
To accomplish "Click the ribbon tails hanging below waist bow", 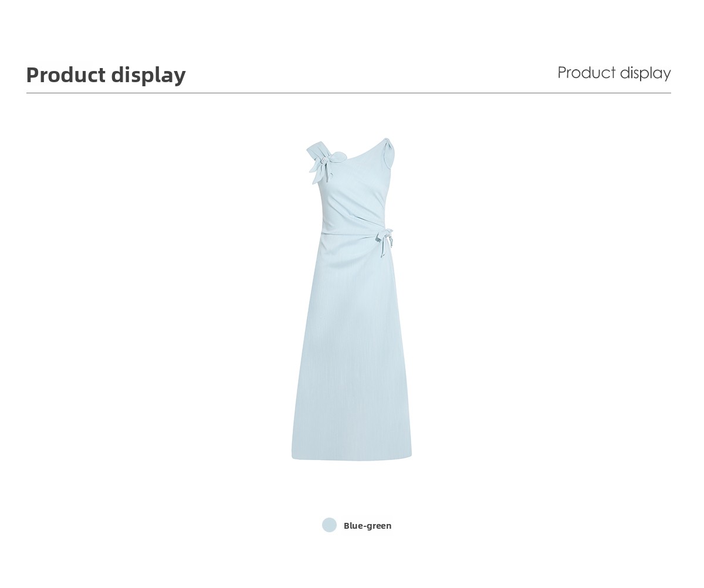I will click(x=385, y=249).
